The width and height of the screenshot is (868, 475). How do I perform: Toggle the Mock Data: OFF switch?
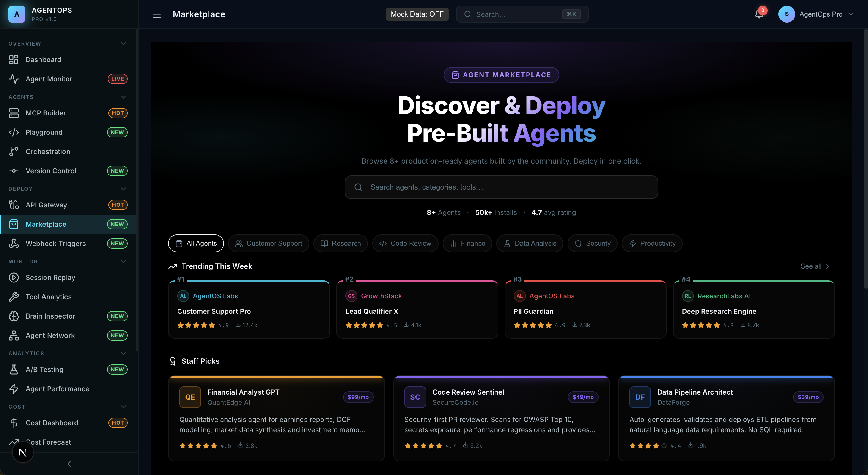click(417, 14)
